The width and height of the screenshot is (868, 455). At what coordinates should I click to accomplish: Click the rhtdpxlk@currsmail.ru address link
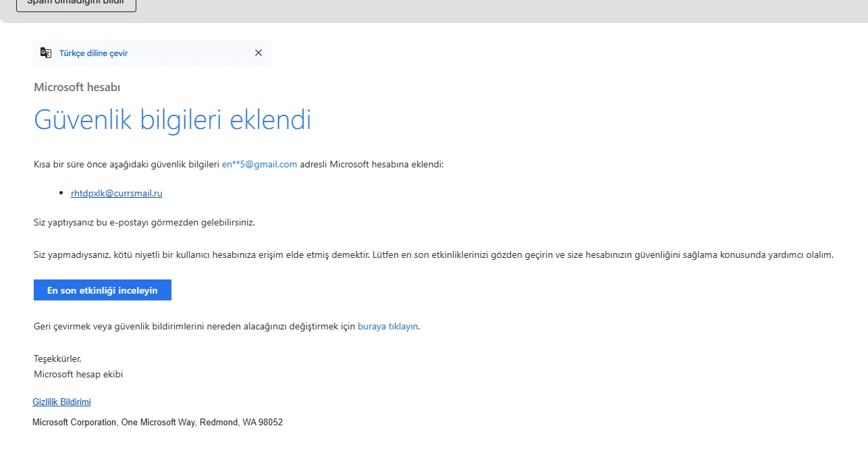(x=117, y=193)
